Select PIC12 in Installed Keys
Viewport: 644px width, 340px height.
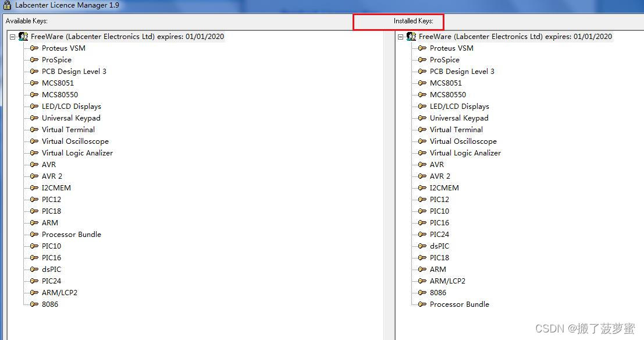coord(439,199)
